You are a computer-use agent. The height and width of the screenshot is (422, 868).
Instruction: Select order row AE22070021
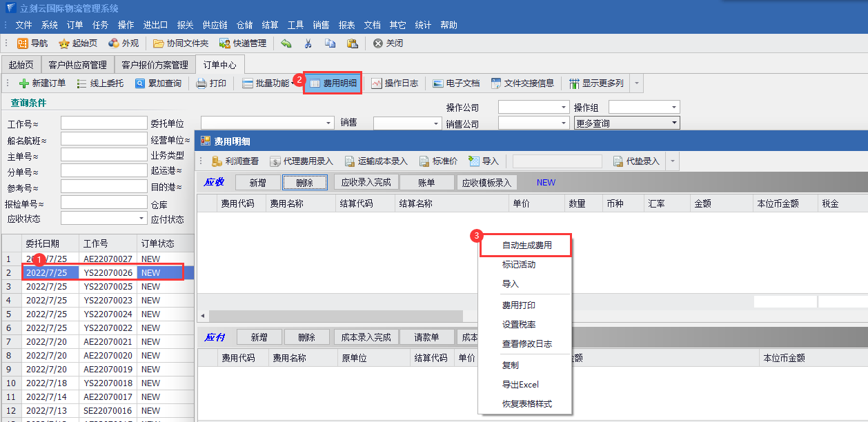107,342
